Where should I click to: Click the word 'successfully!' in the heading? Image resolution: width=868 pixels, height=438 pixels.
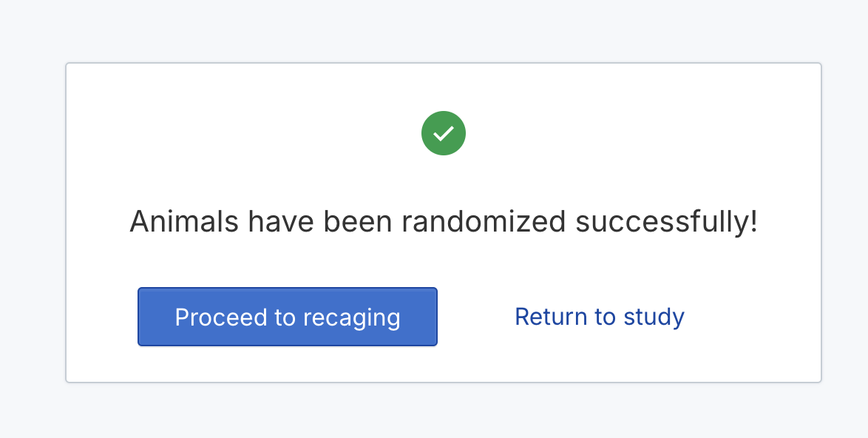(666, 222)
